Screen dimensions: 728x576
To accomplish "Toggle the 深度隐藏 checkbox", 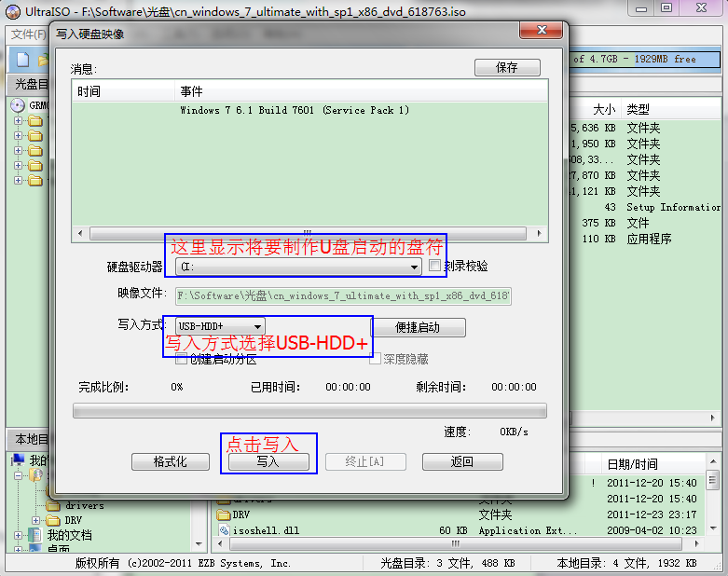I will coord(375,358).
